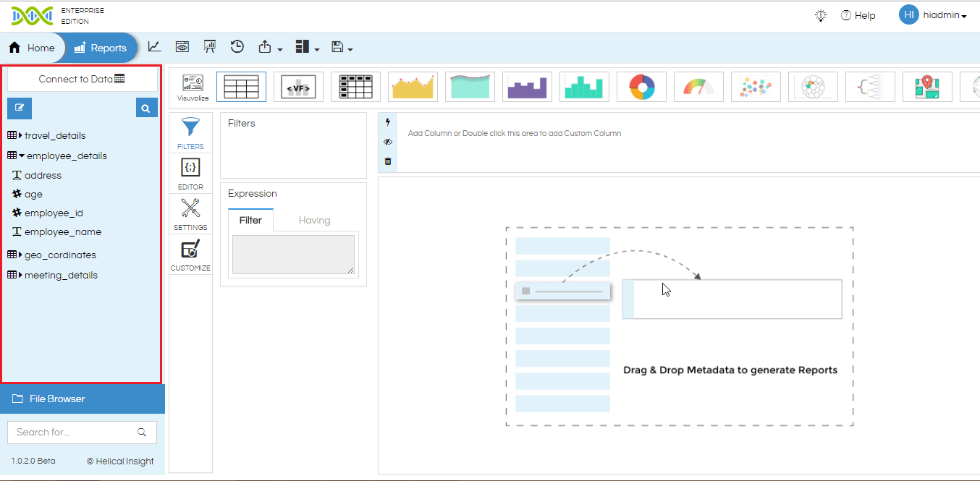The width and height of the screenshot is (980, 481).
Task: Choose the gauge chart visualization
Action: [698, 87]
